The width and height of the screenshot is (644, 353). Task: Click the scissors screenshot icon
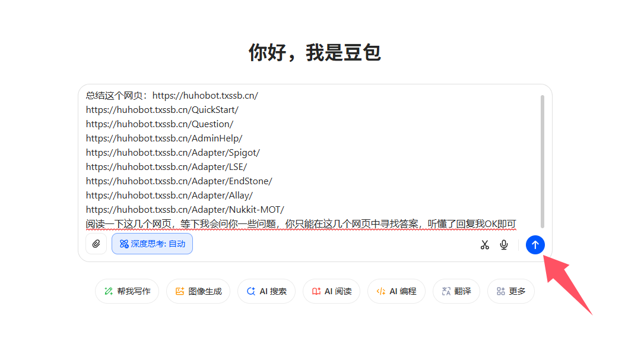(485, 245)
